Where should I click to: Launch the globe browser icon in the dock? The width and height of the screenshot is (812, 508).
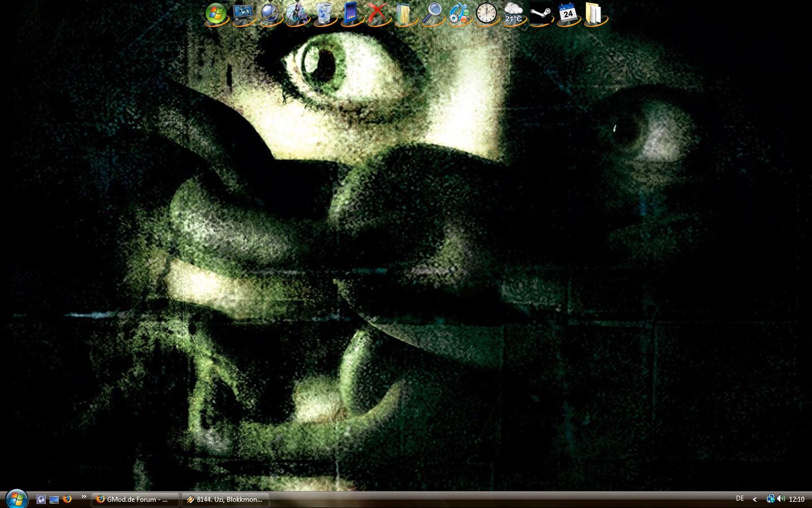click(x=270, y=14)
